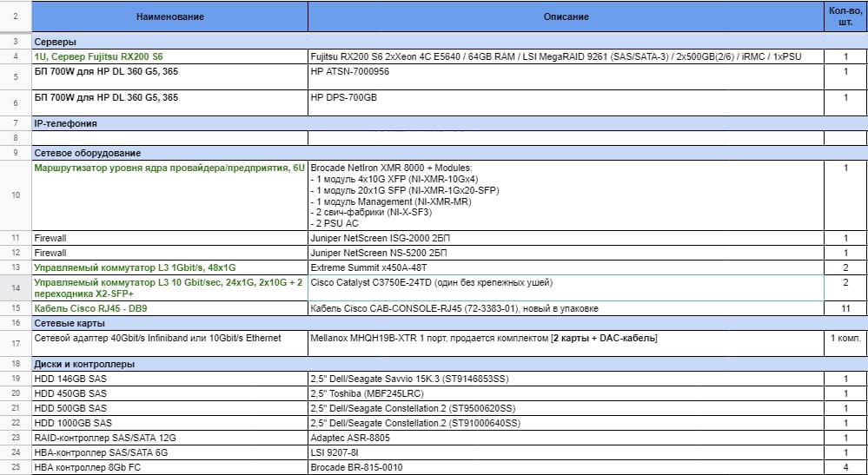Click the Firewall cell in row 11
Image resolution: width=868 pixels, height=475 pixels.
pos(170,238)
